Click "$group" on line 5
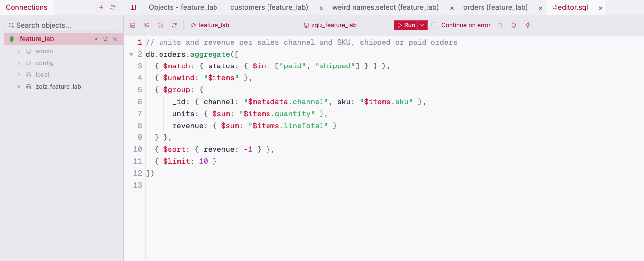644x261 pixels. (176, 90)
